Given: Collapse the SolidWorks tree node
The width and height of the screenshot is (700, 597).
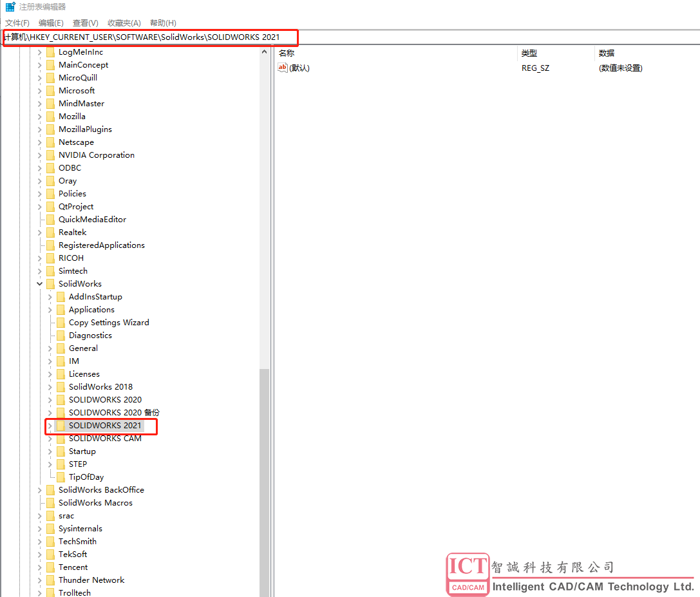Looking at the screenshot, I should [x=40, y=284].
